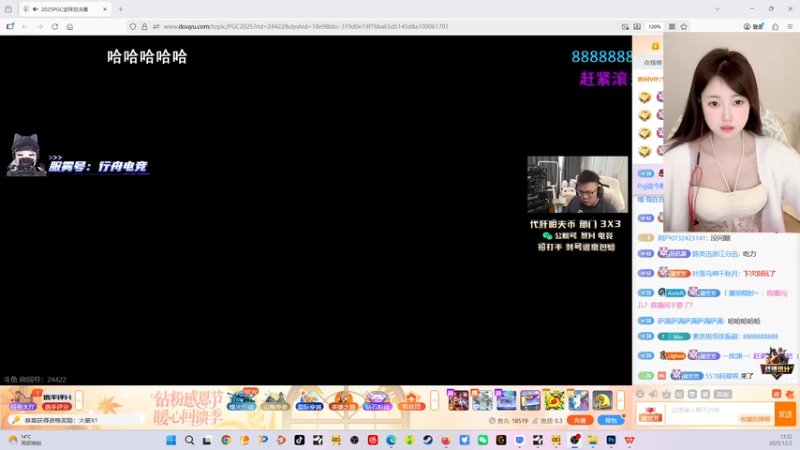Close the 2025PGC tab
Image resolution: width=800 pixels, height=450 pixels.
coord(105,9)
